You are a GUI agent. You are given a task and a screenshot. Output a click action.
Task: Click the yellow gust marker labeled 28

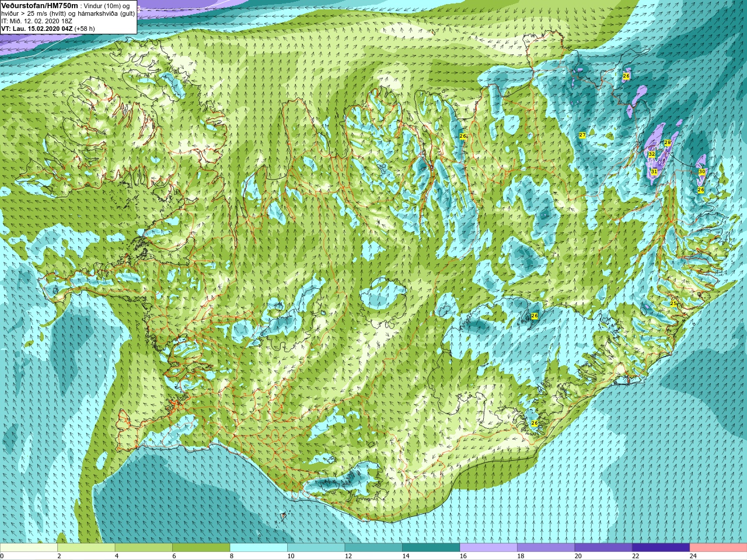[x=668, y=143]
